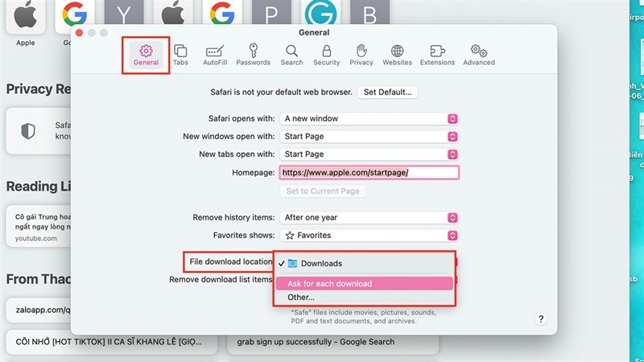Choose Downloads as file download location
Image resolution: width=644 pixels, height=362 pixels.
pos(364,264)
